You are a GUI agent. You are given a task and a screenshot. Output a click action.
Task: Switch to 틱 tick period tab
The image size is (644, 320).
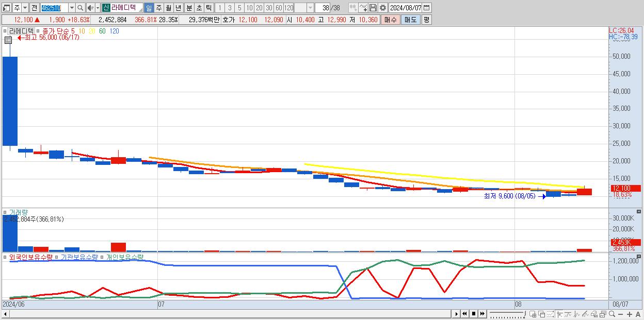(208, 8)
